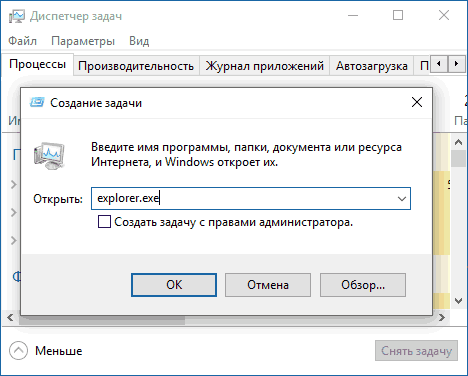The image size is (468, 376).
Task: Click the round Меньше collapse icon
Action: click(x=18, y=351)
